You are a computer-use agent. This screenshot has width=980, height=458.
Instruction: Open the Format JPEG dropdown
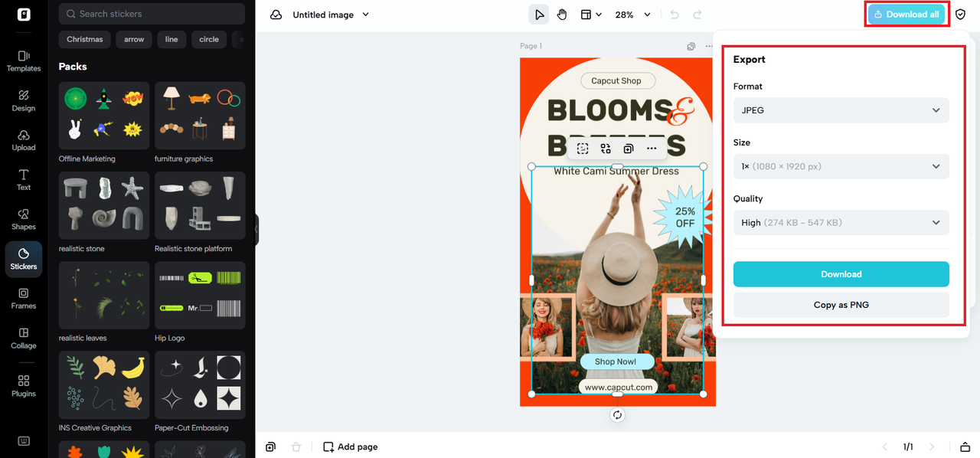(841, 110)
